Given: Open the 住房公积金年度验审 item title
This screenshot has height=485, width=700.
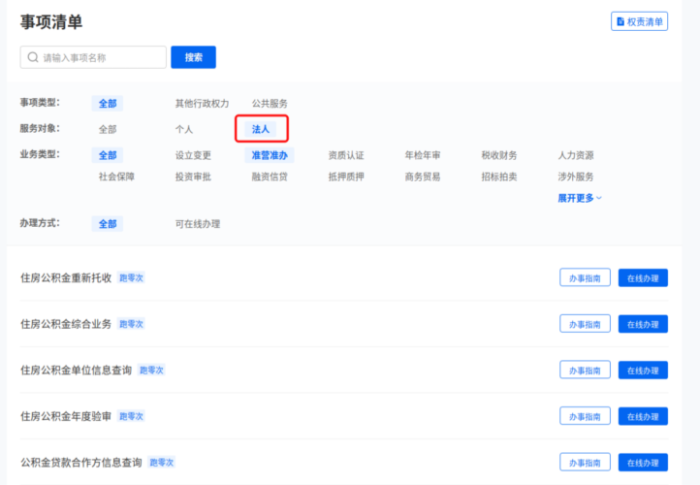Looking at the screenshot, I should tap(66, 416).
